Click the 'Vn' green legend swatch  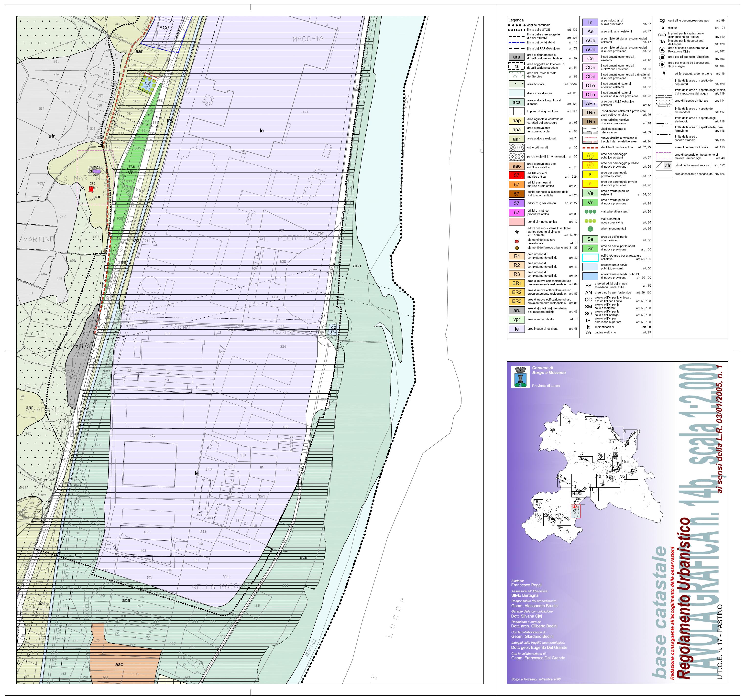(x=590, y=203)
